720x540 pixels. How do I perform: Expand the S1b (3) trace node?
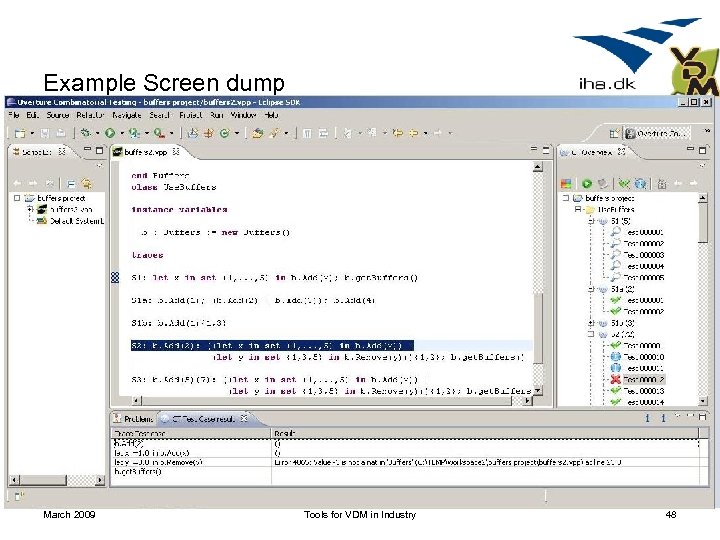[591, 323]
